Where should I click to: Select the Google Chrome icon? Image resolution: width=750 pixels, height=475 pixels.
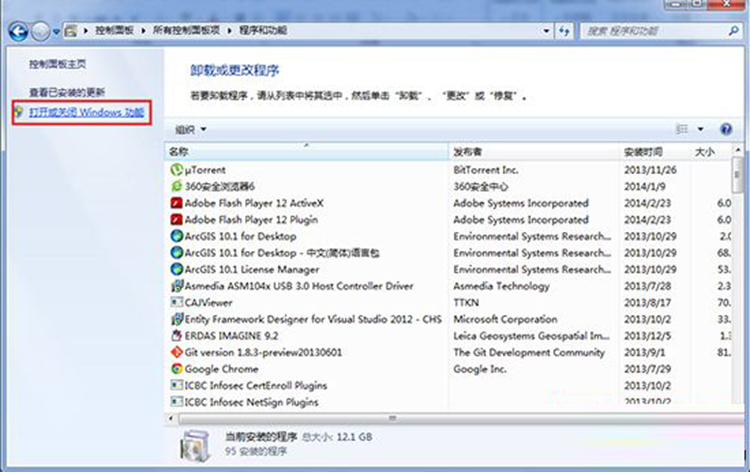(x=176, y=369)
